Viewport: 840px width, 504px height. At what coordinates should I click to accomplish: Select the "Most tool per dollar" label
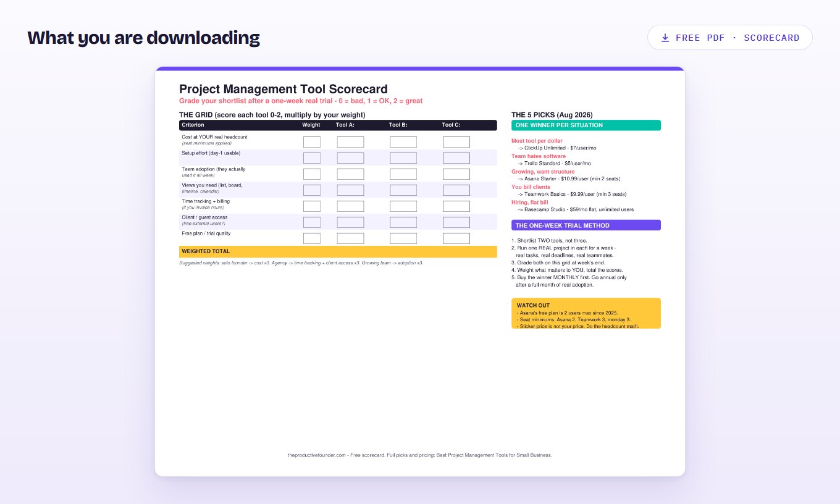[x=537, y=141]
